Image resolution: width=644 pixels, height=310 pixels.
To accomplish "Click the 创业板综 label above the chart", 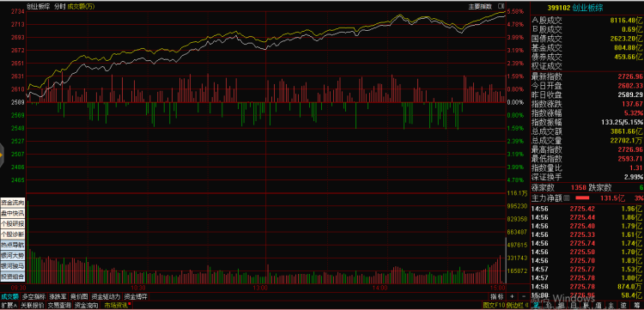I will pyautogui.click(x=38, y=6).
